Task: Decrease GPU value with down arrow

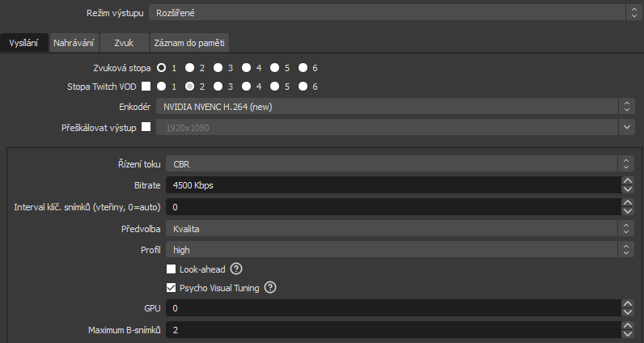Action: click(628, 312)
